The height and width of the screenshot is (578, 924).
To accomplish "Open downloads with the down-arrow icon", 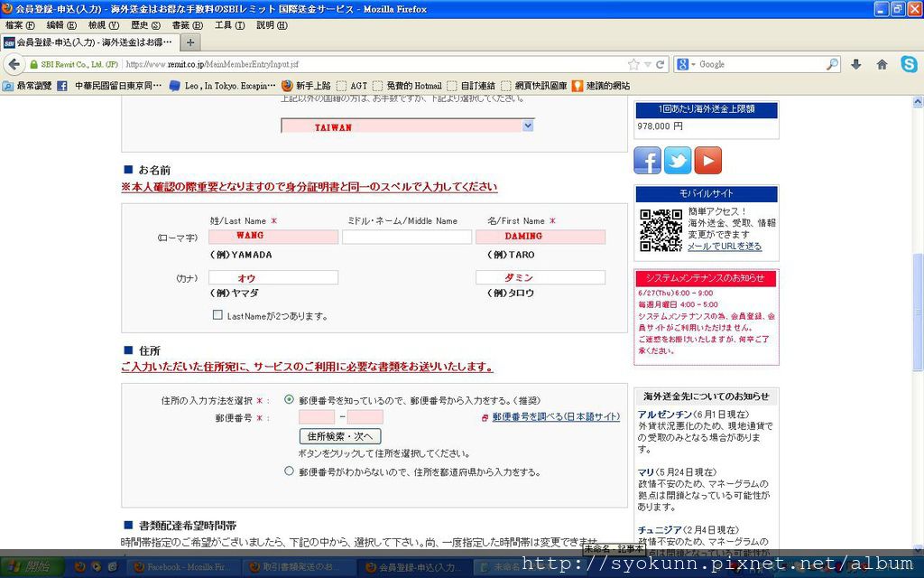I will (856, 64).
